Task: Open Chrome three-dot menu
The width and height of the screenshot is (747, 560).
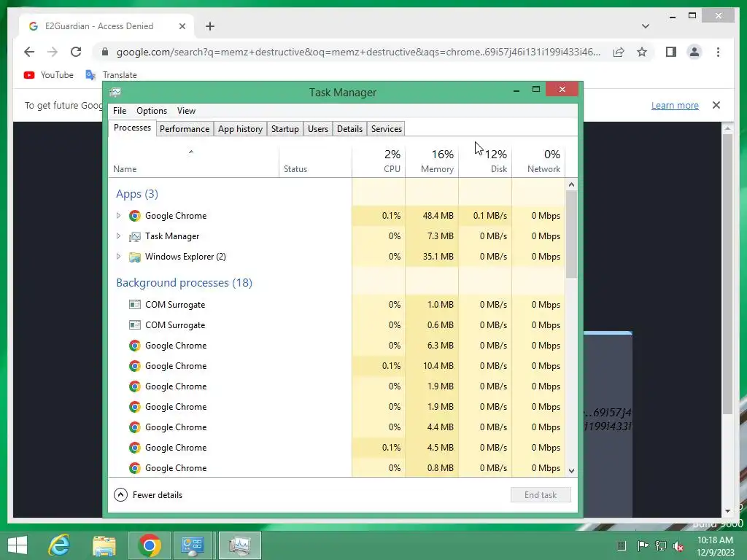Action: pyautogui.click(x=718, y=52)
